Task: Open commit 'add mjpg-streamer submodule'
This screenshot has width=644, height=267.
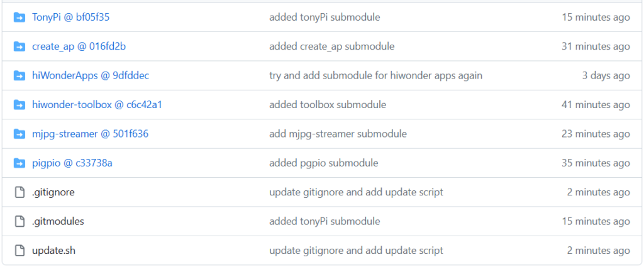Action: point(338,134)
